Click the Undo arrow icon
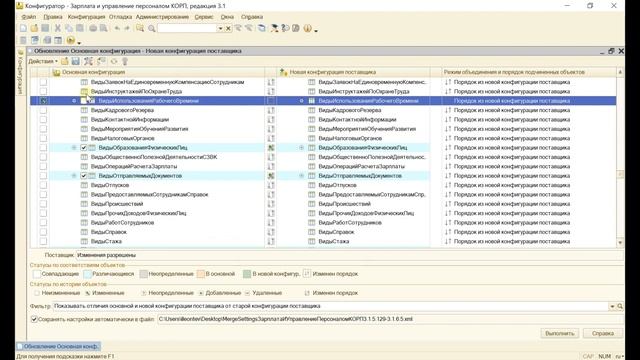 pos(117,28)
